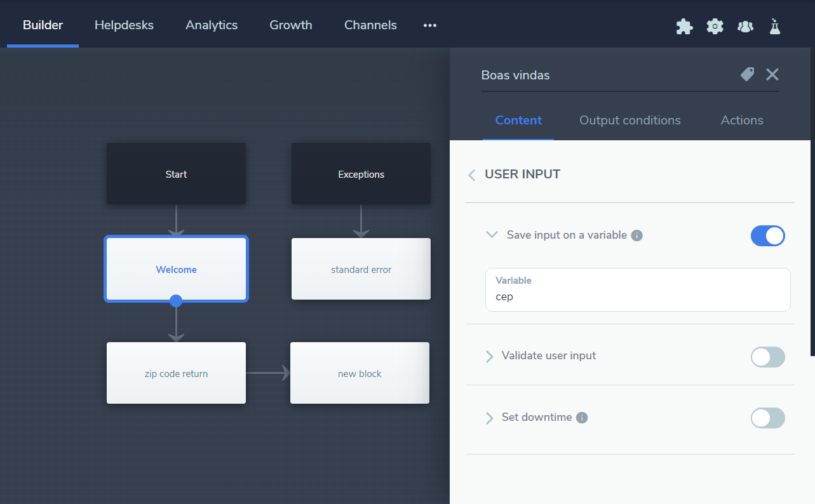Switch to the Output conditions tab
The height and width of the screenshot is (504, 815).
630,120
